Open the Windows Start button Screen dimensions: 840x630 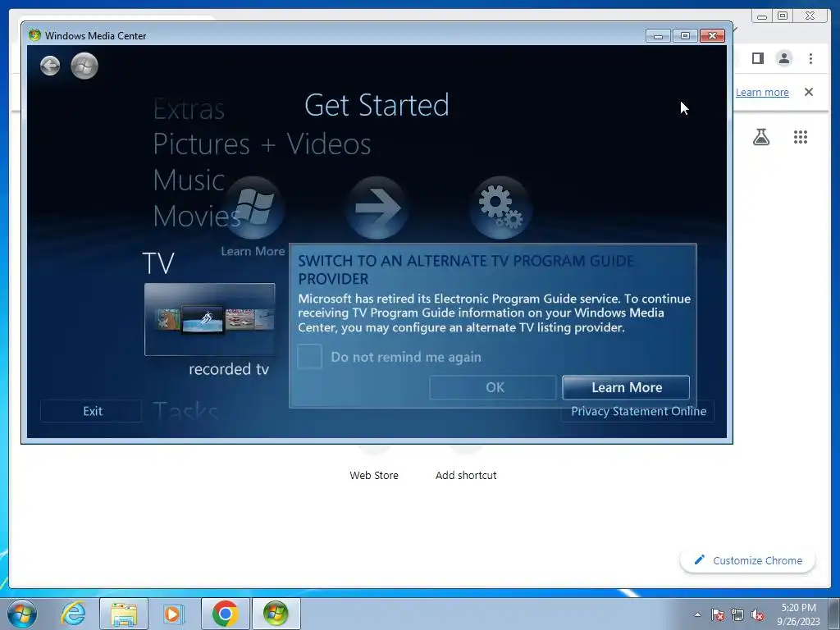point(22,614)
